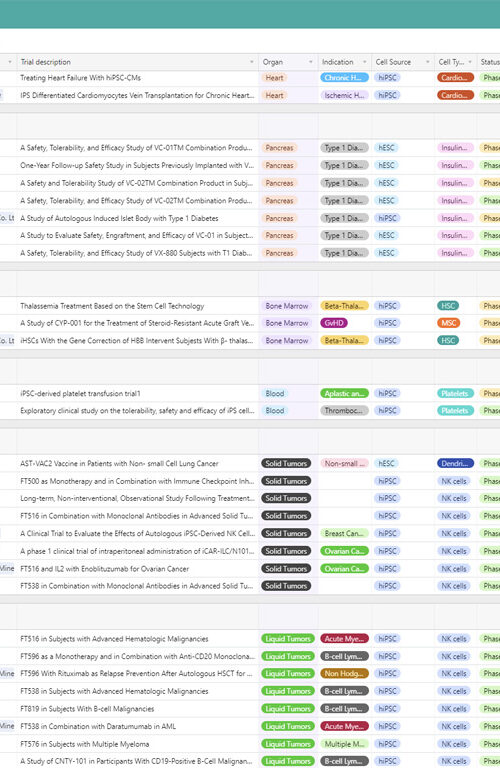Image resolution: width=500 pixels, height=768 pixels.
Task: Open the Cell Source column dropdown arrow
Action: point(428,62)
